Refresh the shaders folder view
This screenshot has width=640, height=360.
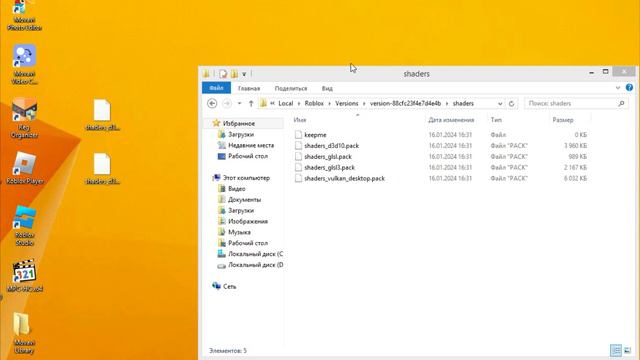click(x=511, y=104)
